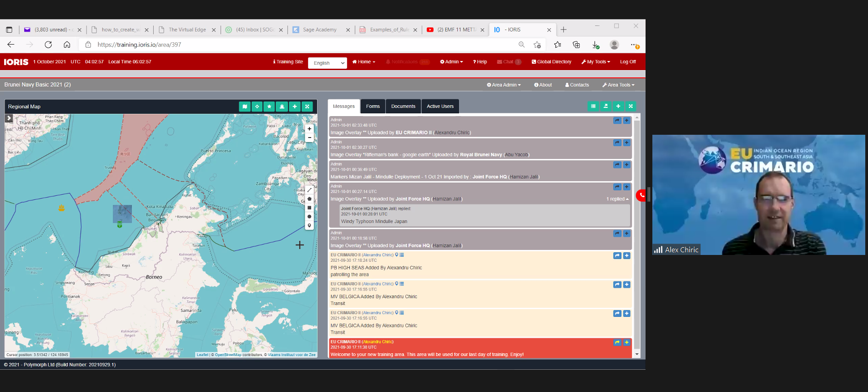The height and width of the screenshot is (392, 868).
Task: Click the Help link
Action: (480, 62)
